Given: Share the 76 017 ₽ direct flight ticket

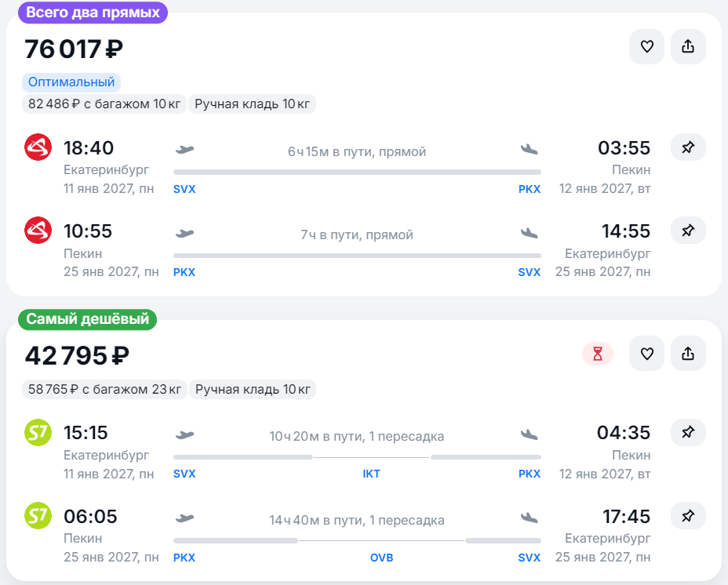Looking at the screenshot, I should click(688, 46).
